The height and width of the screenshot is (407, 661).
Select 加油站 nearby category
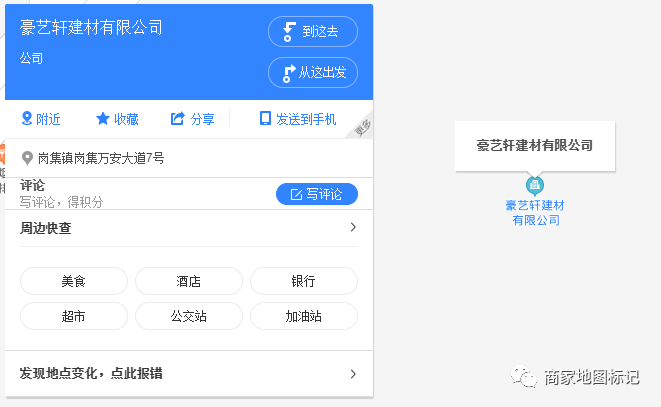tap(303, 316)
